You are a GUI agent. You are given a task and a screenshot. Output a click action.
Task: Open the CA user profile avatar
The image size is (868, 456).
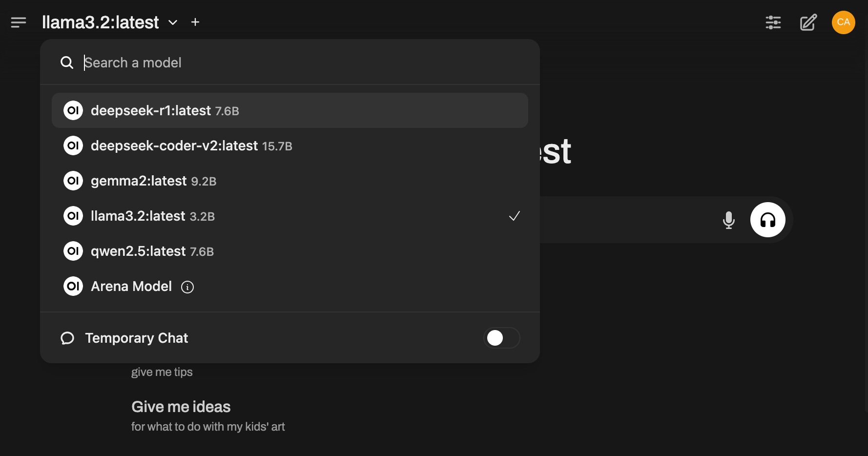coord(843,22)
